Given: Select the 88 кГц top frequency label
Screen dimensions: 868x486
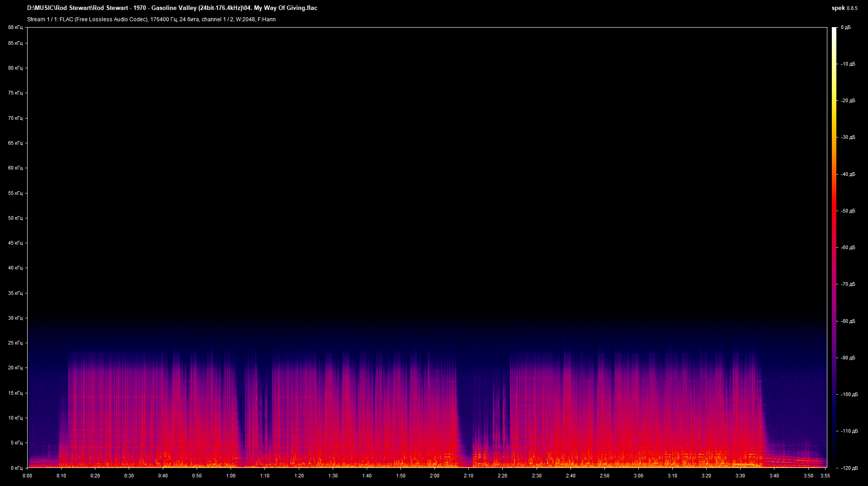Looking at the screenshot, I should coord(15,28).
